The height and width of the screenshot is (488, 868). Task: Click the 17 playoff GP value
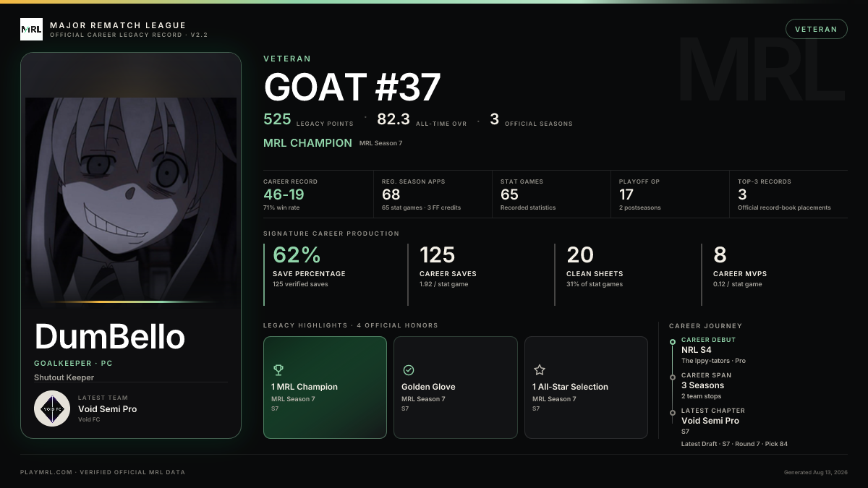point(626,194)
